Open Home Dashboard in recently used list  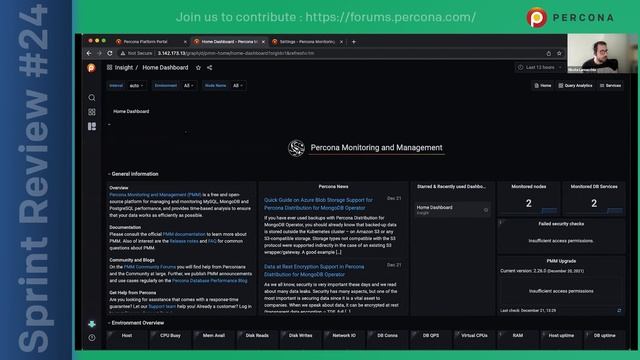[434, 208]
